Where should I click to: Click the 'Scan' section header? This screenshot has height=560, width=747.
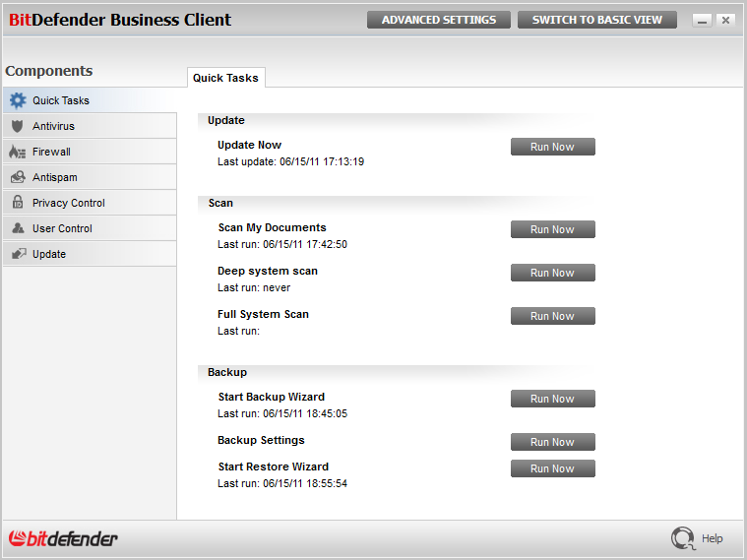click(x=220, y=203)
